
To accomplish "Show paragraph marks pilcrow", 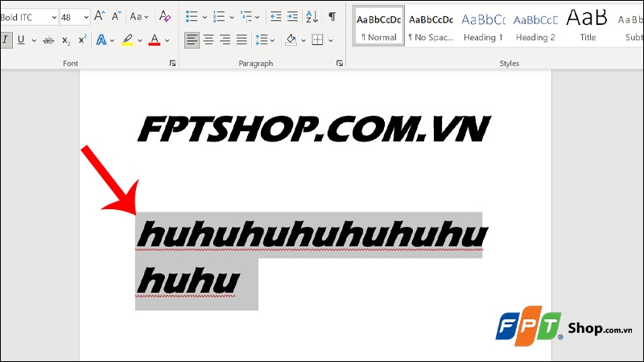I will click(x=332, y=16).
